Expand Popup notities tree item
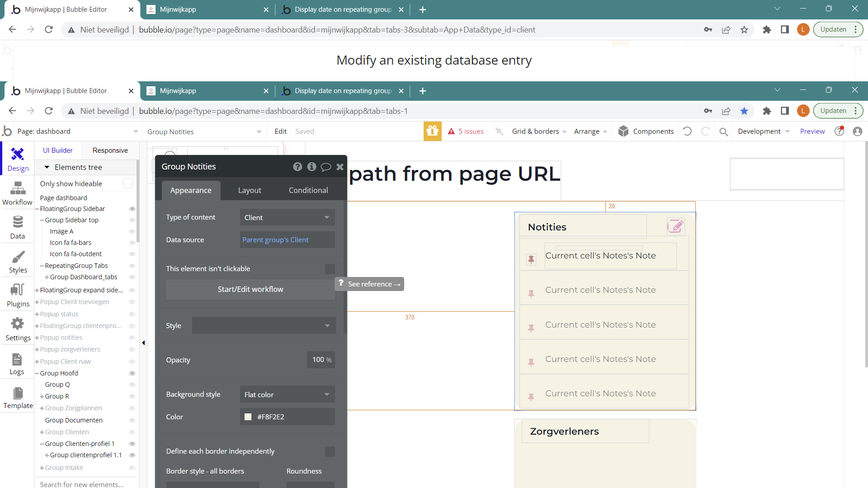The height and width of the screenshot is (488, 868). pos(37,338)
